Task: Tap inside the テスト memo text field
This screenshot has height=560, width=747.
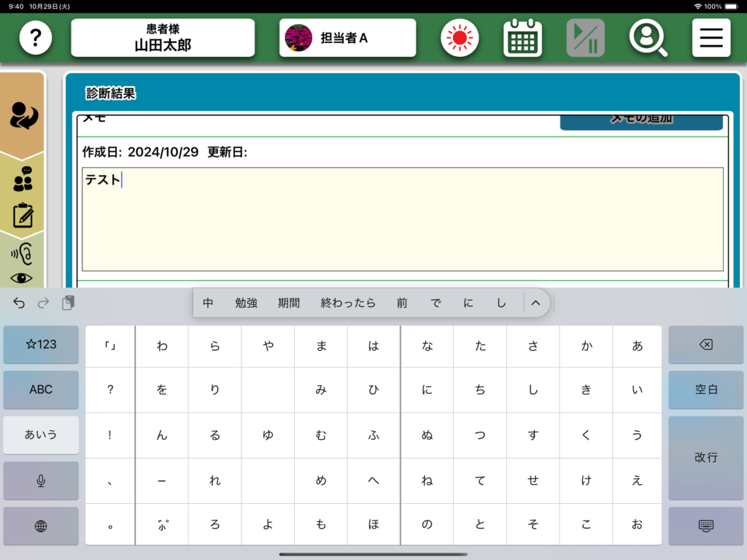Action: coord(402,219)
